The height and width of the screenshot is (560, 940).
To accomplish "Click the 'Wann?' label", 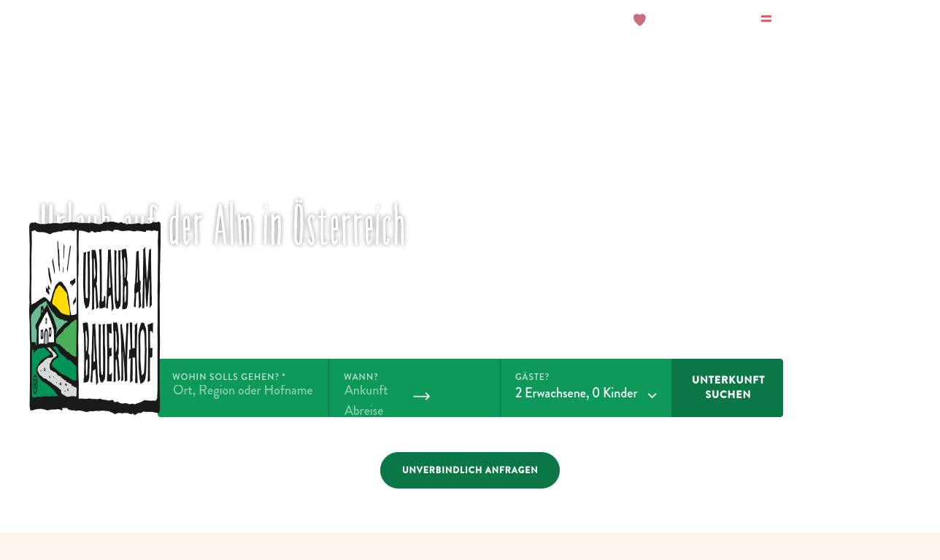I will [x=361, y=377].
